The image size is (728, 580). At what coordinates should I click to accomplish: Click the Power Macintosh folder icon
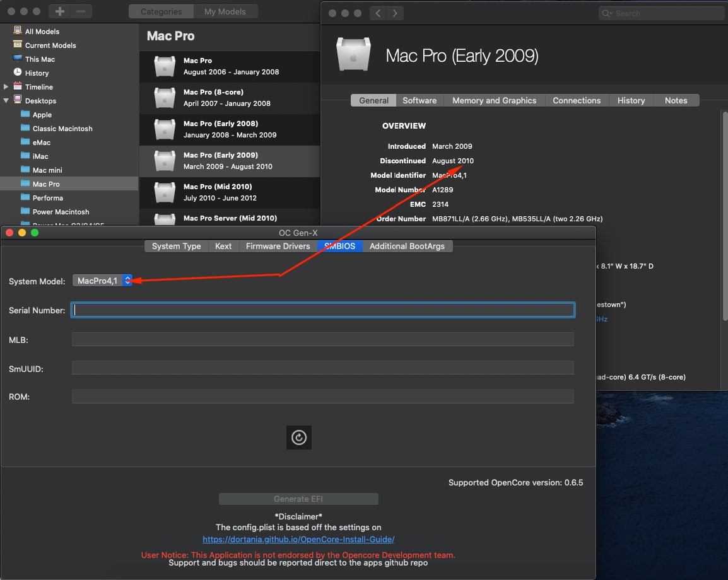click(25, 212)
